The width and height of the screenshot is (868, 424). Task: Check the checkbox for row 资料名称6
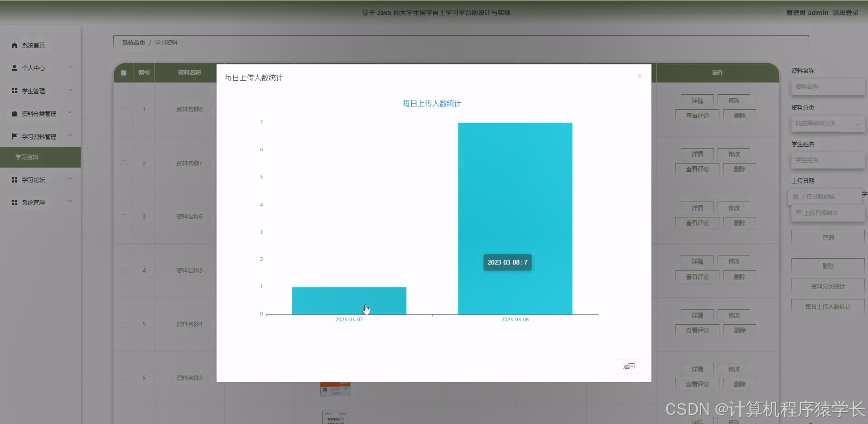pyautogui.click(x=124, y=217)
